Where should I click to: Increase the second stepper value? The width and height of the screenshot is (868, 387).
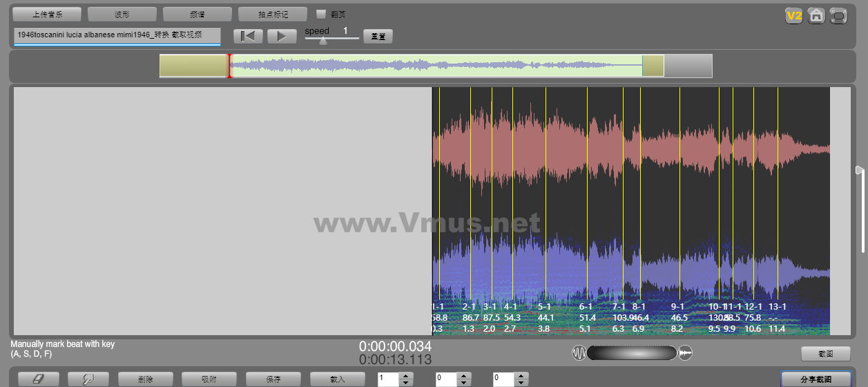[465, 375]
